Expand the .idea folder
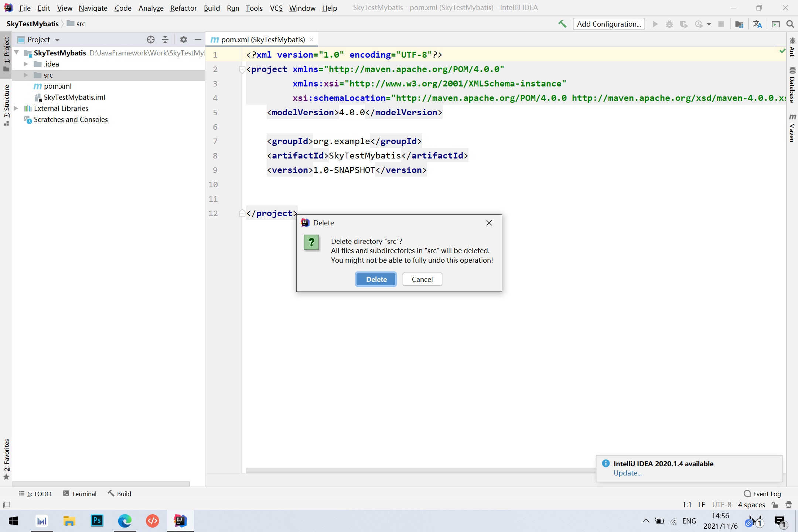Screen dimensions: 798x532 (x=25, y=64)
